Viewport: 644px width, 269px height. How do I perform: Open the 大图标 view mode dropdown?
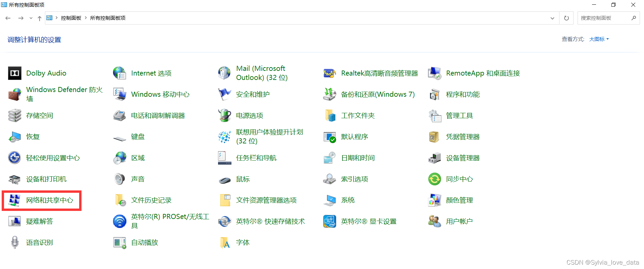point(599,39)
